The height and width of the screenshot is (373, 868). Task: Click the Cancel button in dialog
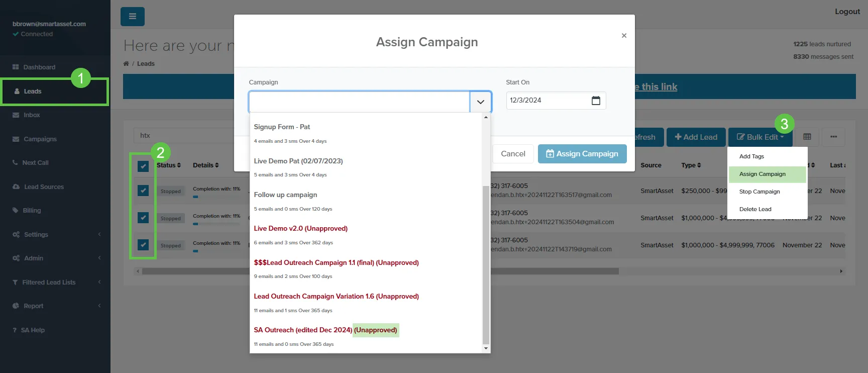pos(513,154)
